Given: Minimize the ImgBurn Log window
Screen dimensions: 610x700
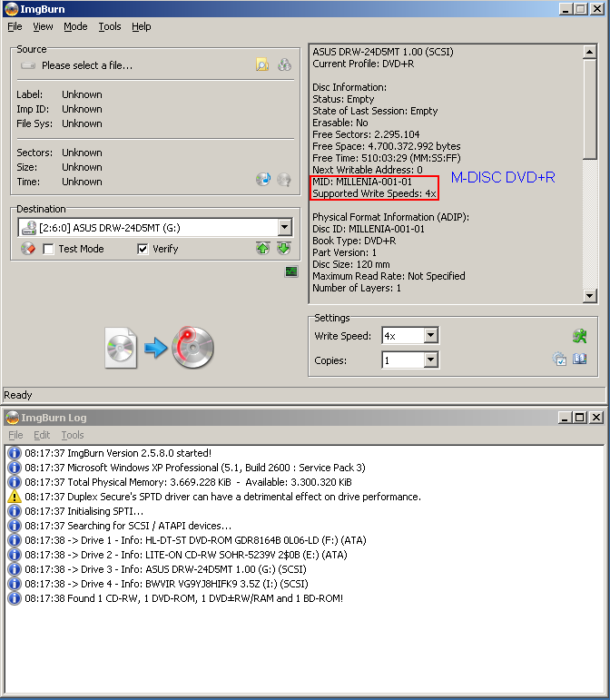Looking at the screenshot, I should (565, 418).
